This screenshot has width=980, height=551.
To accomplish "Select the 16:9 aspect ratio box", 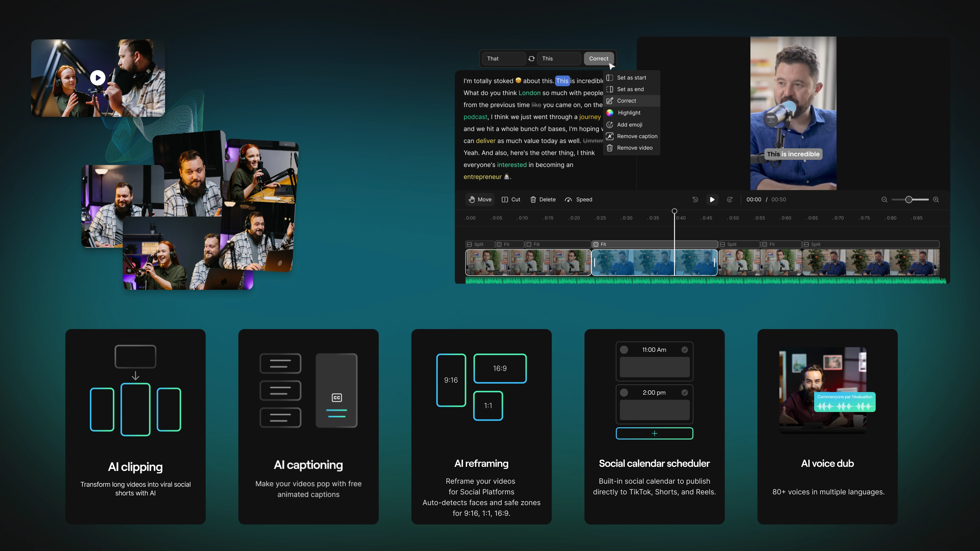I will tap(500, 368).
